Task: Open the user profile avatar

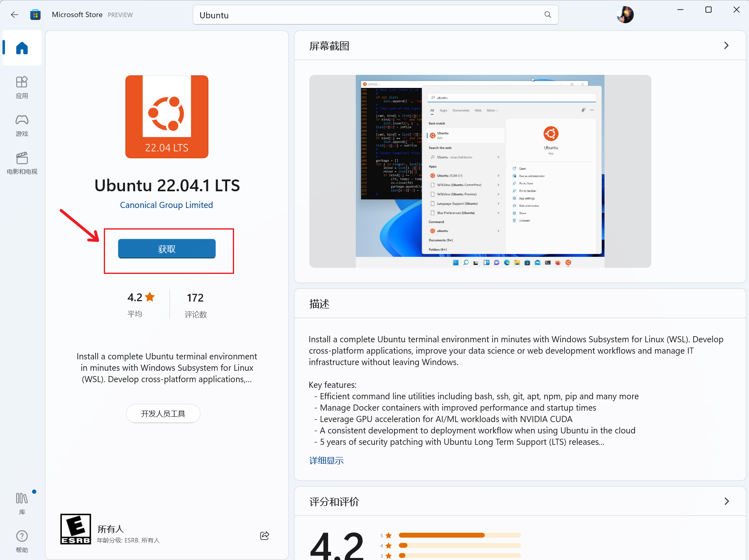Action: (625, 15)
